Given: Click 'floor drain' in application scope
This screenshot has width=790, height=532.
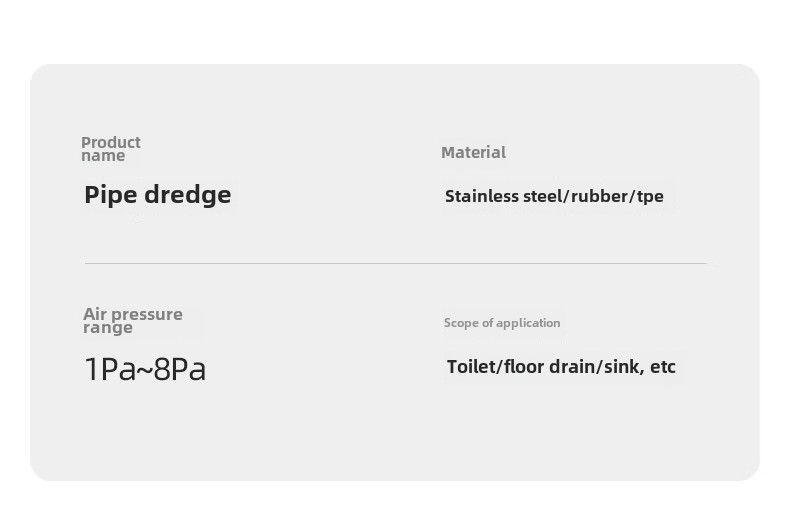Looking at the screenshot, I should click(549, 367).
